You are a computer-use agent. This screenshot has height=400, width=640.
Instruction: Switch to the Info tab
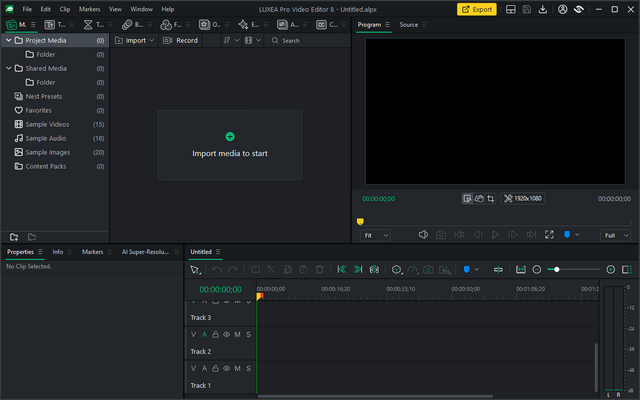tap(58, 252)
